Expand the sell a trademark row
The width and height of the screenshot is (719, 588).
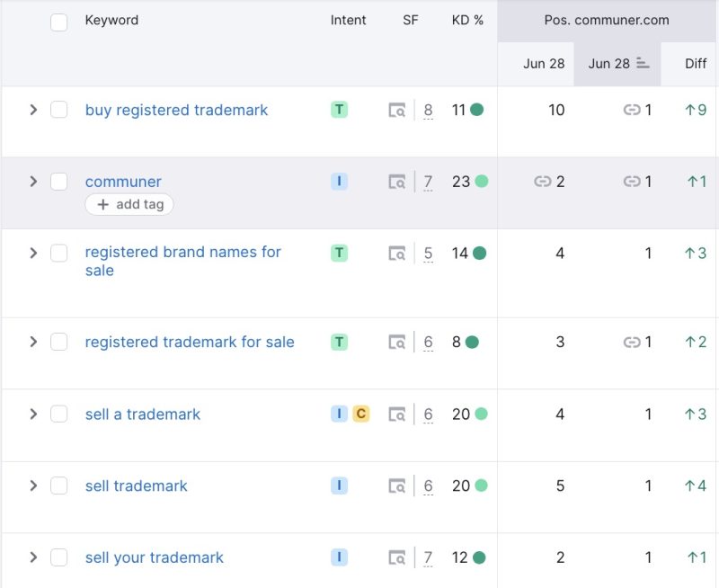click(x=33, y=414)
